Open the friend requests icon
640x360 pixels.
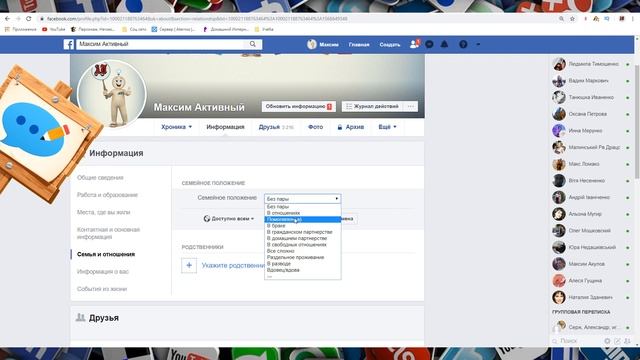[414, 44]
